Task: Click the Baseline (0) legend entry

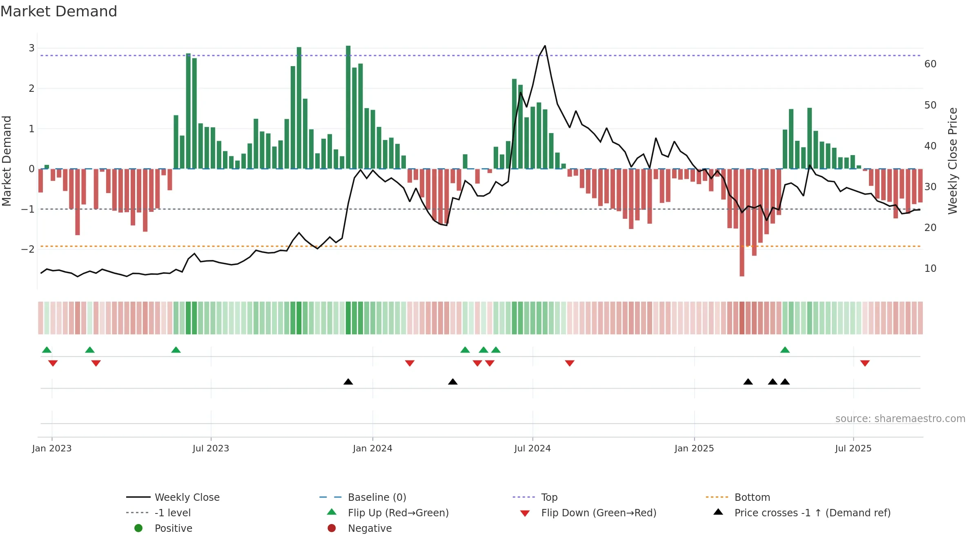Action: [x=363, y=497]
